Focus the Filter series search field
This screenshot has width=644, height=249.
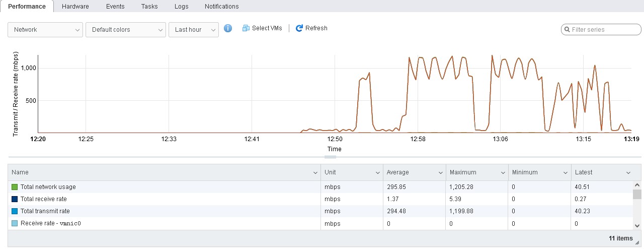(601, 30)
